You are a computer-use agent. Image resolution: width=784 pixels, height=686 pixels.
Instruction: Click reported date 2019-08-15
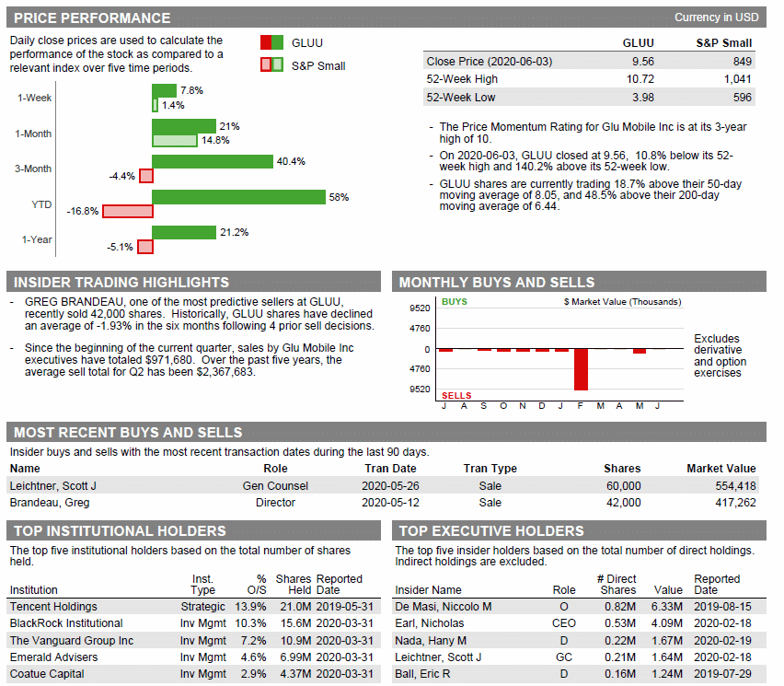(x=722, y=607)
